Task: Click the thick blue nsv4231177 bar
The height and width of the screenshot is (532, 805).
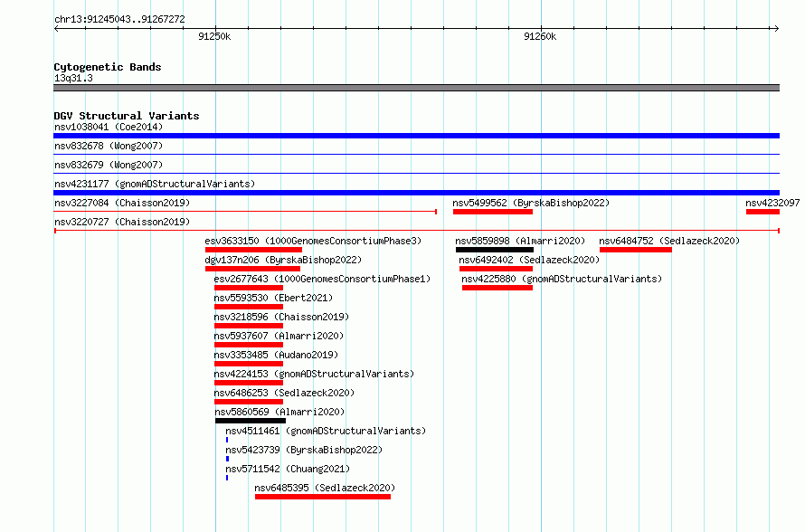Action: [416, 193]
